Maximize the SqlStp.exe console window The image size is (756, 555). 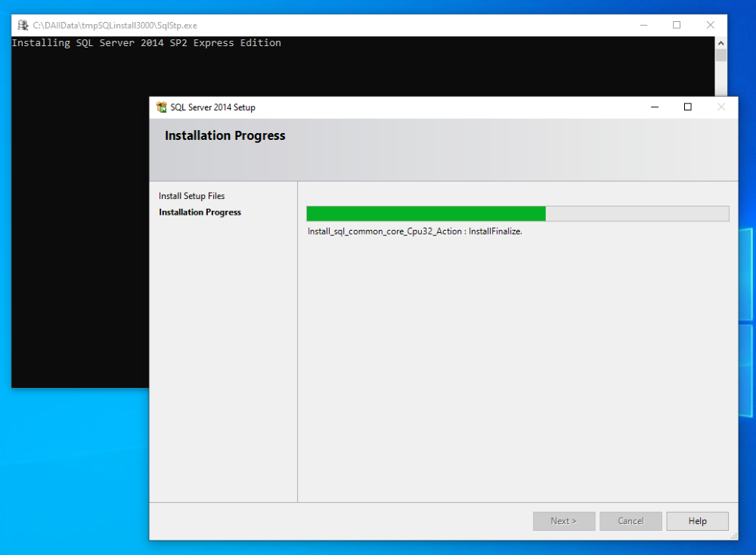click(677, 25)
